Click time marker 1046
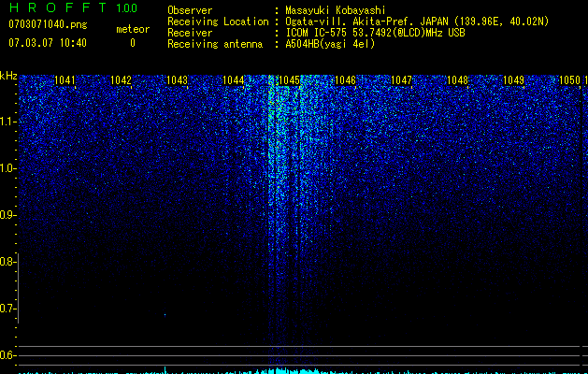 click(345, 80)
